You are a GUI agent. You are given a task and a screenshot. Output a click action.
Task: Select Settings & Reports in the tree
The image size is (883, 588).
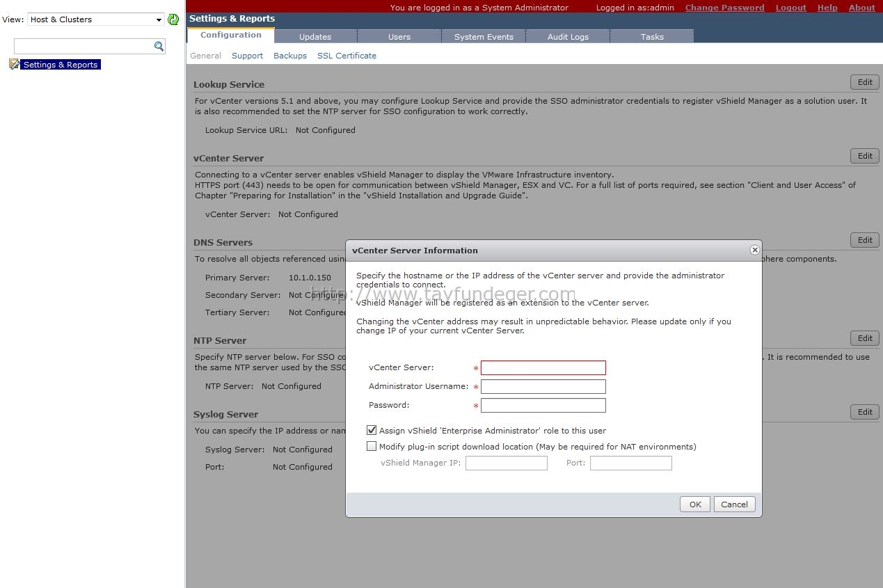point(61,65)
